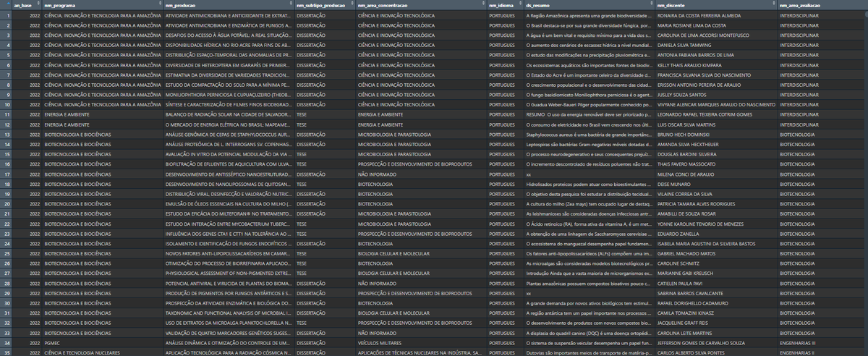
Task: Select row number 1
Action: [x=6, y=14]
